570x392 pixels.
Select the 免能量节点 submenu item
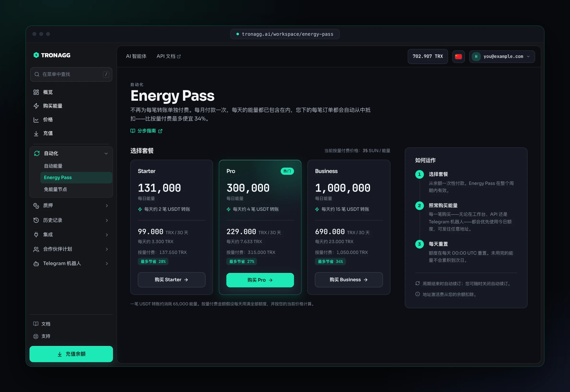click(76, 189)
